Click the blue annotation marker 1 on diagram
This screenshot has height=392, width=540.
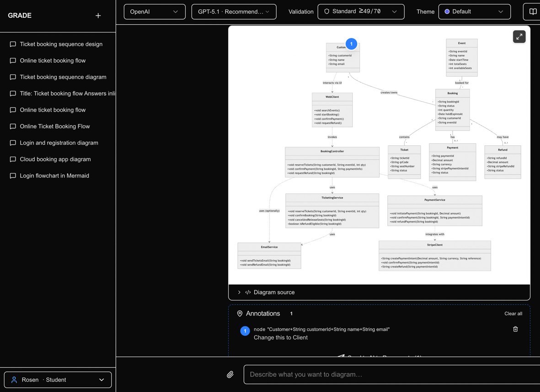pos(351,44)
